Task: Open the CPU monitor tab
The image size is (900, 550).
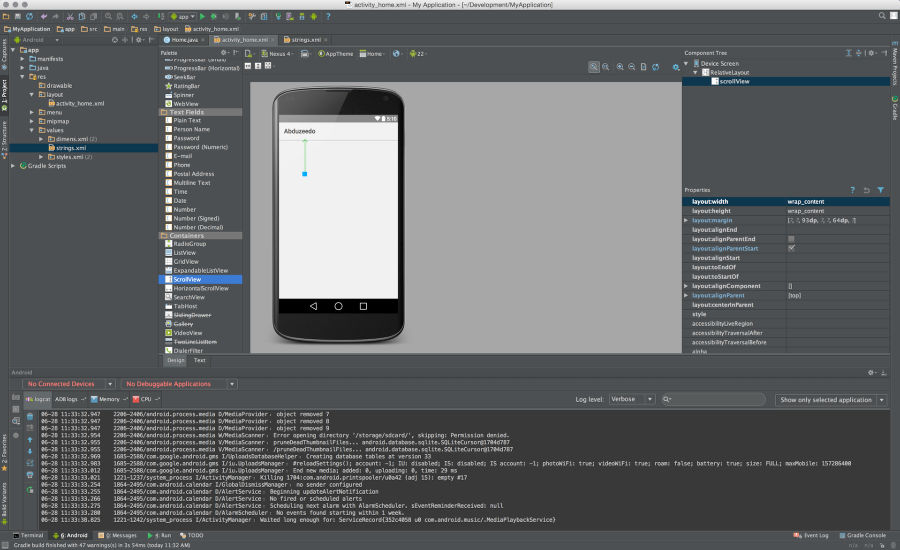Action: 146,400
